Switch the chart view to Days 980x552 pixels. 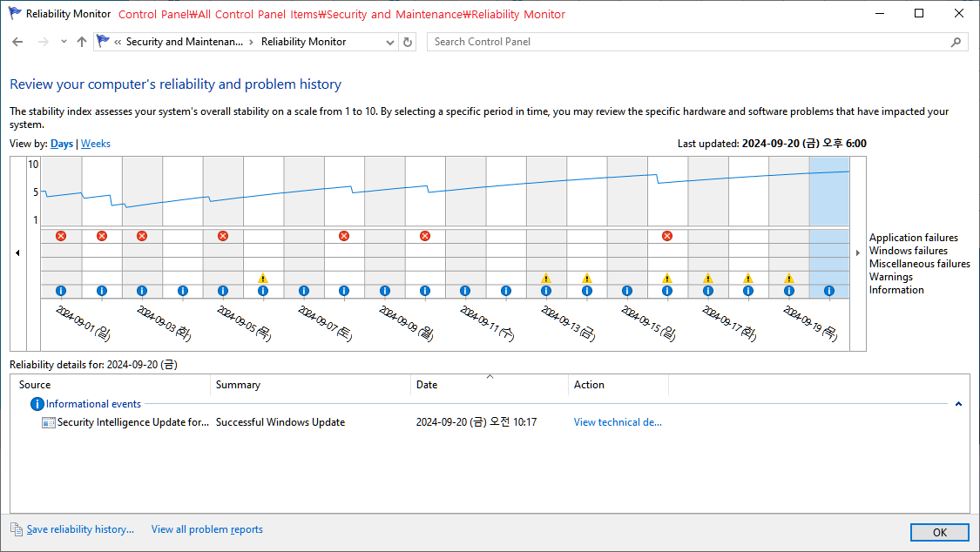62,144
